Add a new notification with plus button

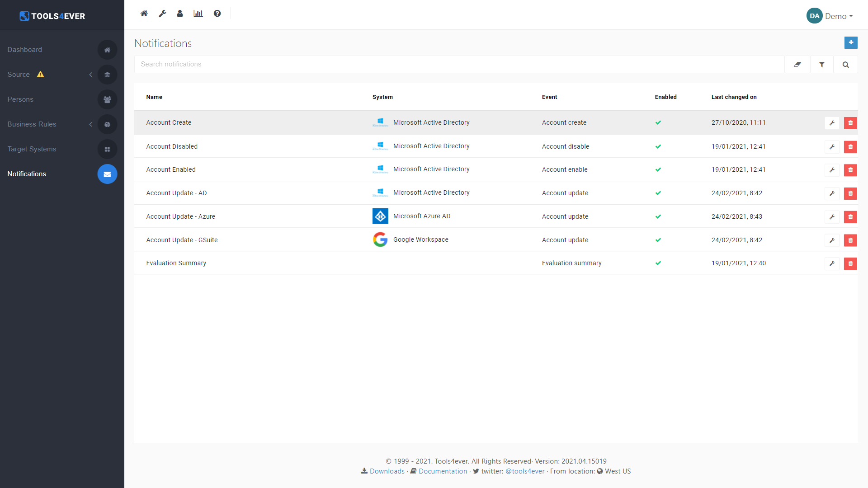pyautogui.click(x=851, y=42)
